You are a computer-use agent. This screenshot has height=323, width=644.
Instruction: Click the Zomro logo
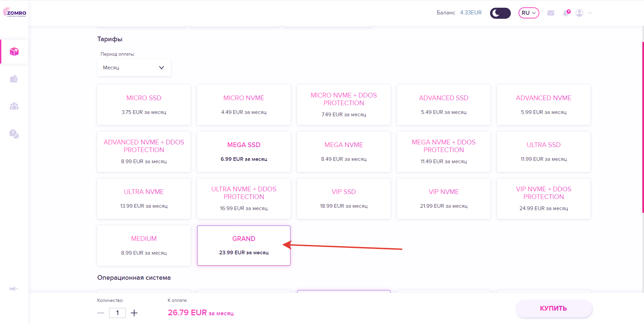[x=15, y=13]
